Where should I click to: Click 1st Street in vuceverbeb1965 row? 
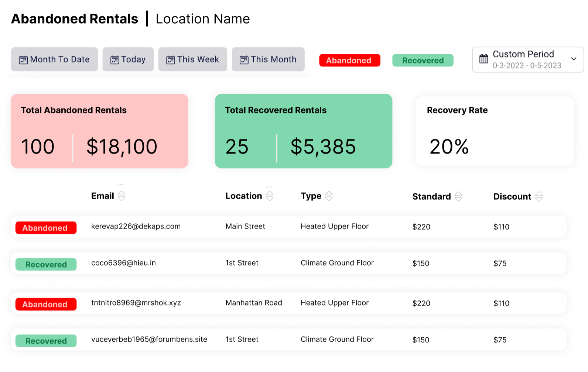pos(242,339)
